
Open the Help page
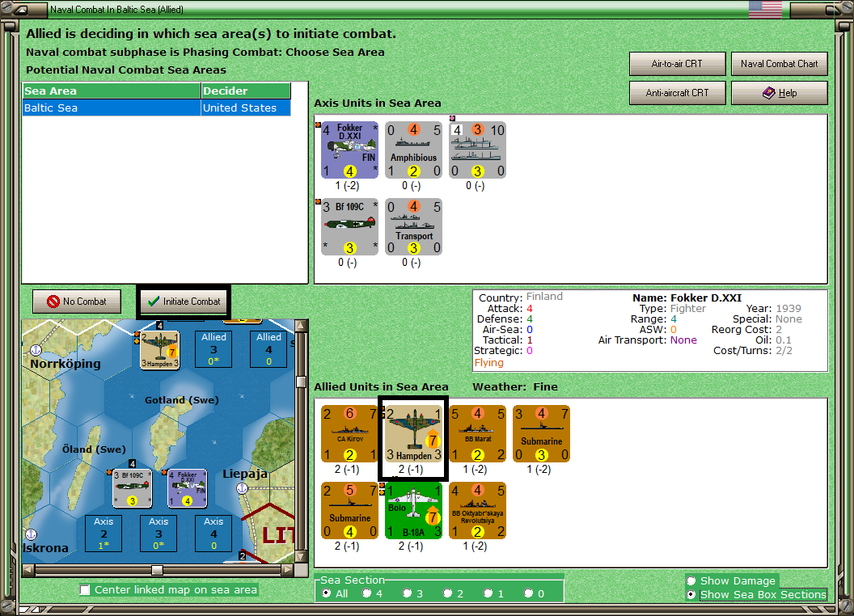tap(779, 93)
